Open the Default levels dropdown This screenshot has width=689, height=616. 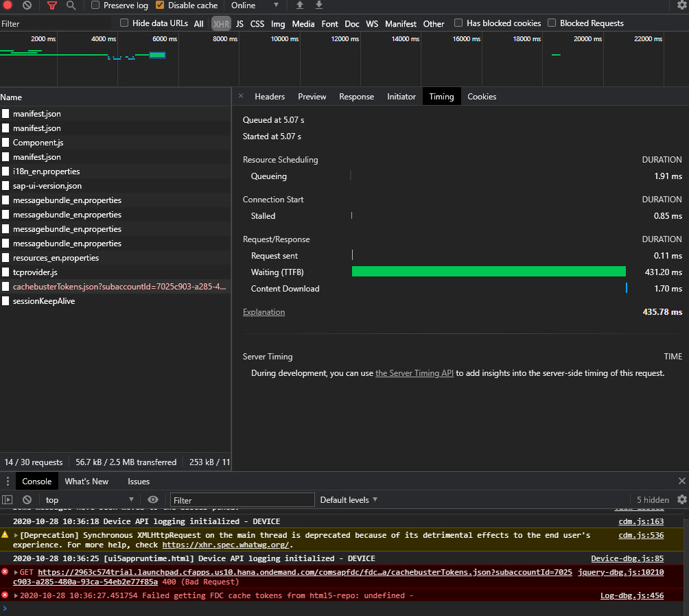(x=347, y=499)
